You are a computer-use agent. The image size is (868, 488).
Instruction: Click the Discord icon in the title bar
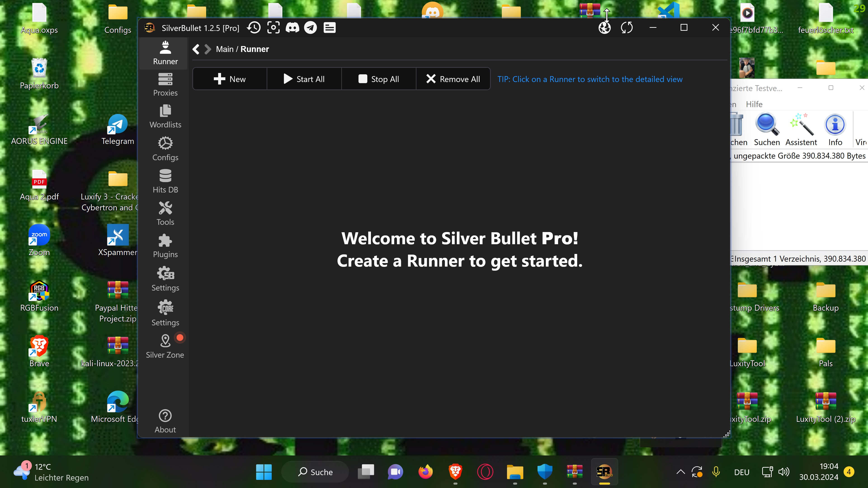[x=292, y=28]
